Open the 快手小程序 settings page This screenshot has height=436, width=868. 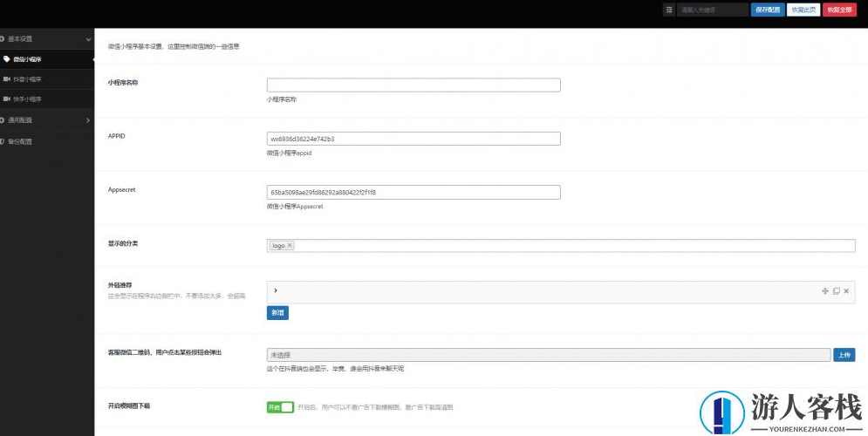(27, 99)
